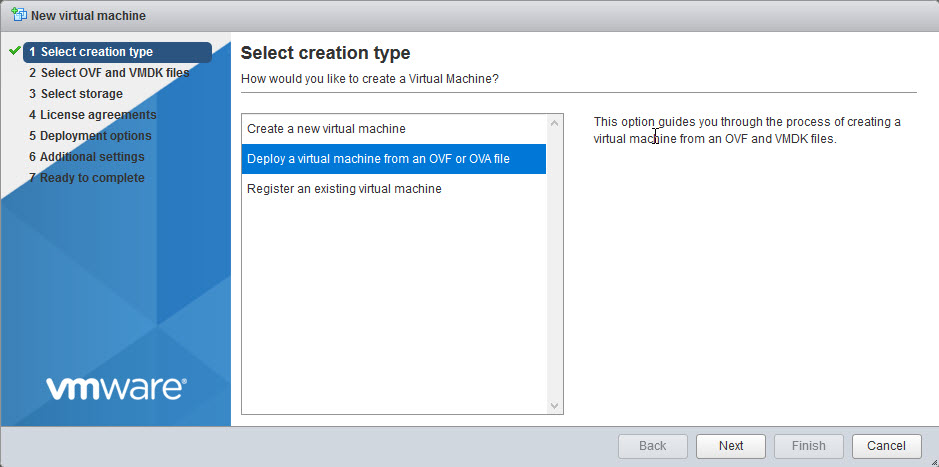Open step 2 Select OVF and VMDK files
This screenshot has height=467, width=939.
point(109,73)
